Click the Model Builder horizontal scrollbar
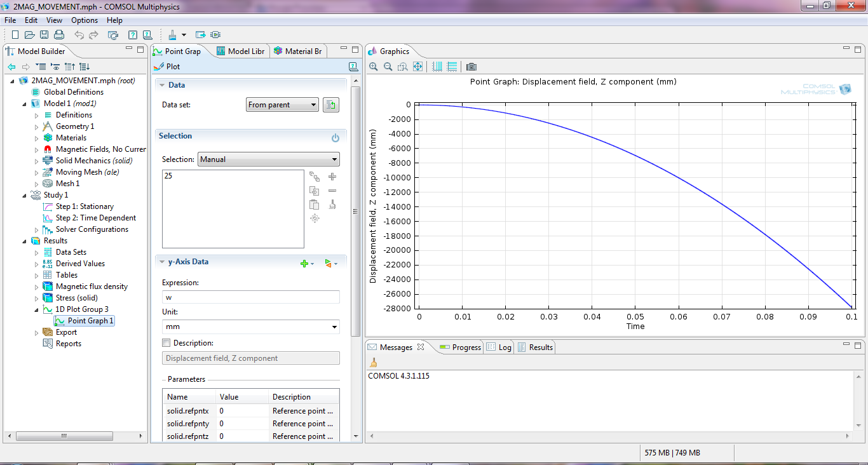The image size is (868, 465). click(64, 436)
